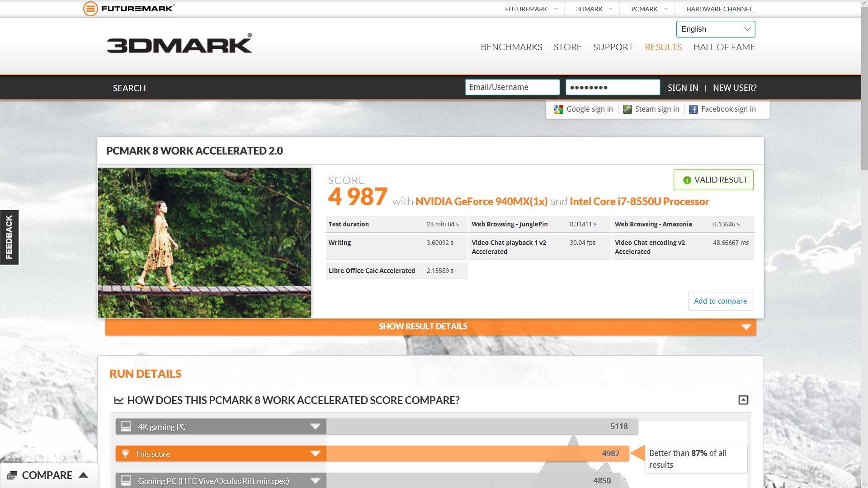Click the Sign In link

tap(683, 88)
